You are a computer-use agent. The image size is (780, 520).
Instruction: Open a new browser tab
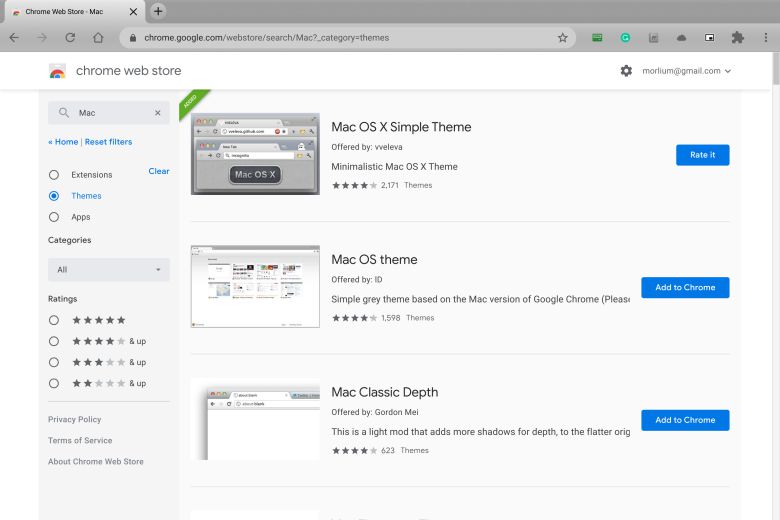[158, 11]
